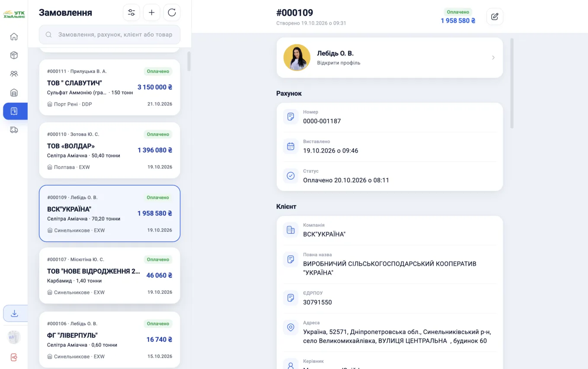Click the download icon in sidebar

click(15, 314)
